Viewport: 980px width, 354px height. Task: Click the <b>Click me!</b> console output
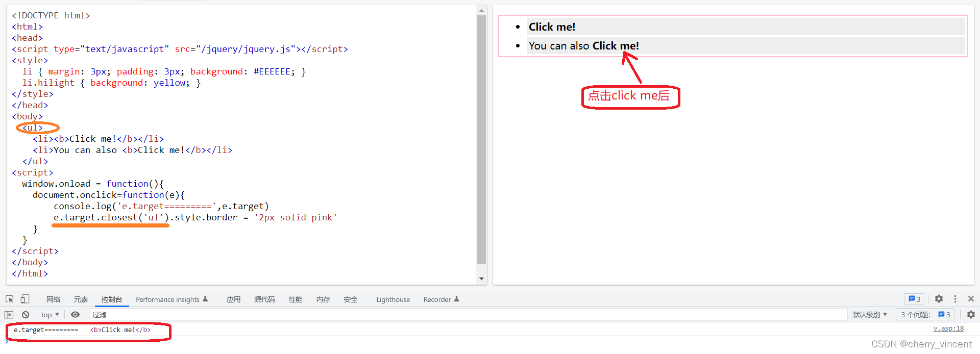(x=120, y=330)
